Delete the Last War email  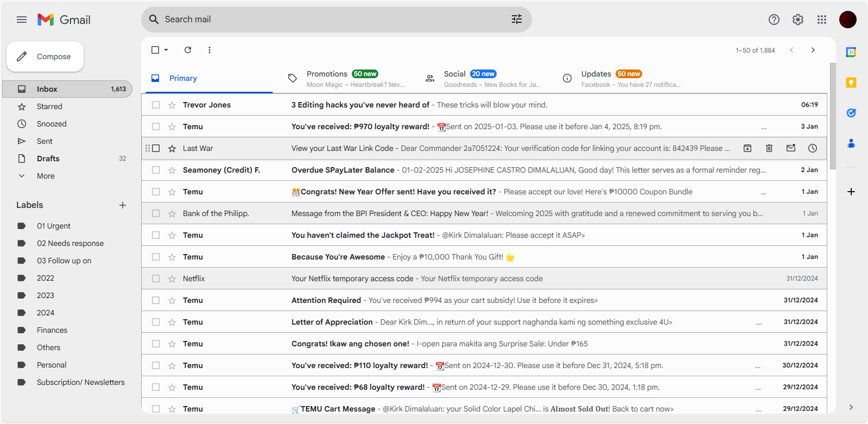(x=769, y=148)
